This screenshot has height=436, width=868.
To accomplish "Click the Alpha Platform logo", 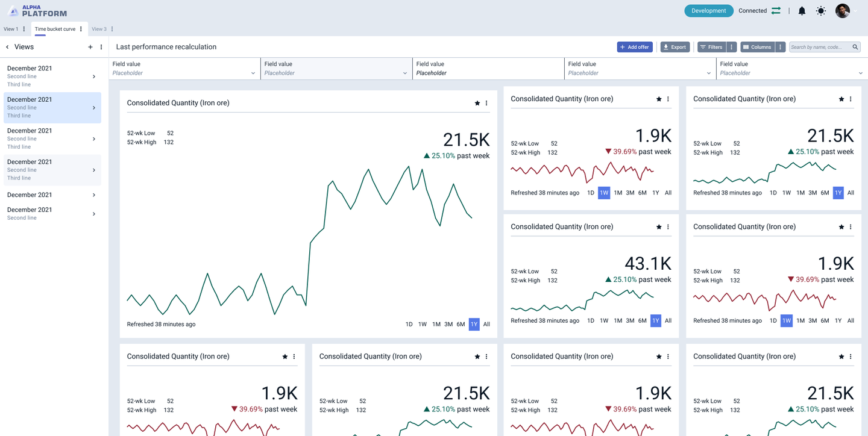I will click(37, 11).
